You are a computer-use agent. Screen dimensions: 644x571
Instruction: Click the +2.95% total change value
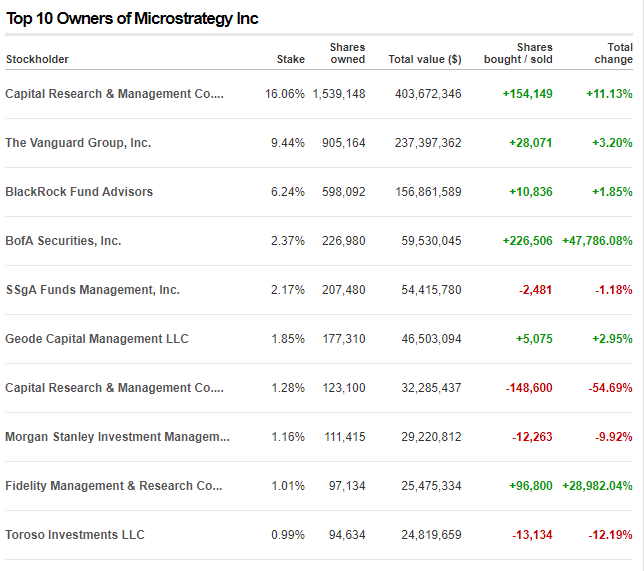[612, 339]
